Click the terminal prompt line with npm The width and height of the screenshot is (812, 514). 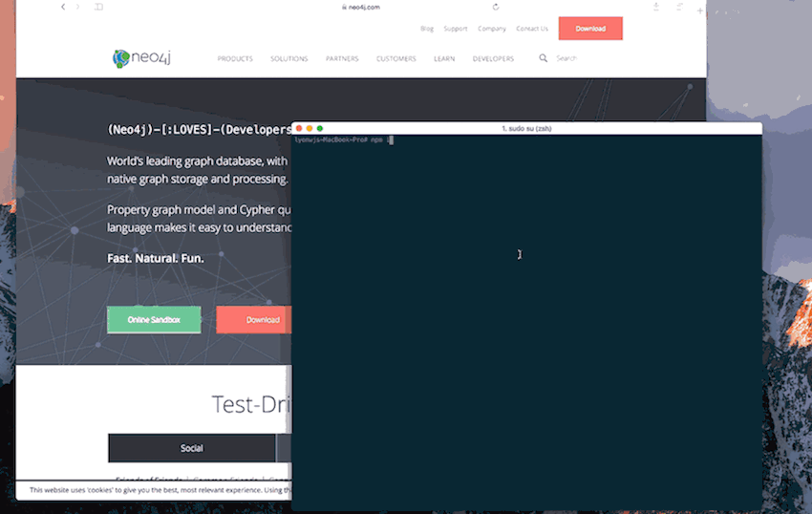click(x=344, y=139)
